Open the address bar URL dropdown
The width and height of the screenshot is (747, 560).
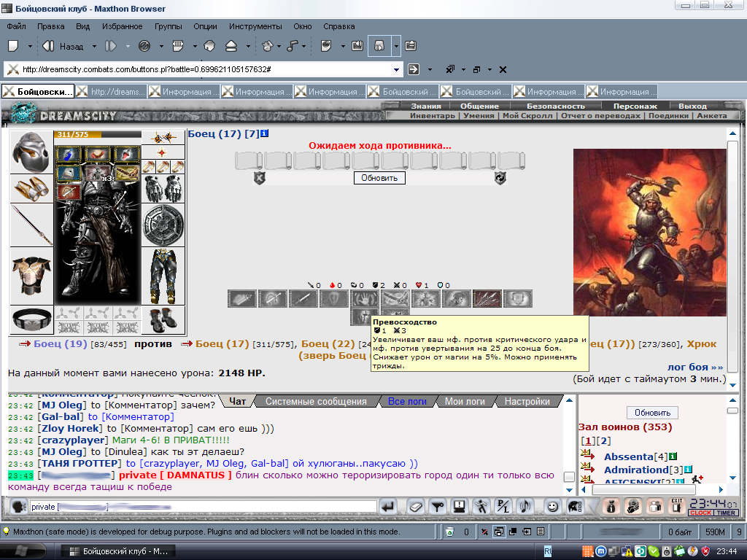pyautogui.click(x=396, y=69)
